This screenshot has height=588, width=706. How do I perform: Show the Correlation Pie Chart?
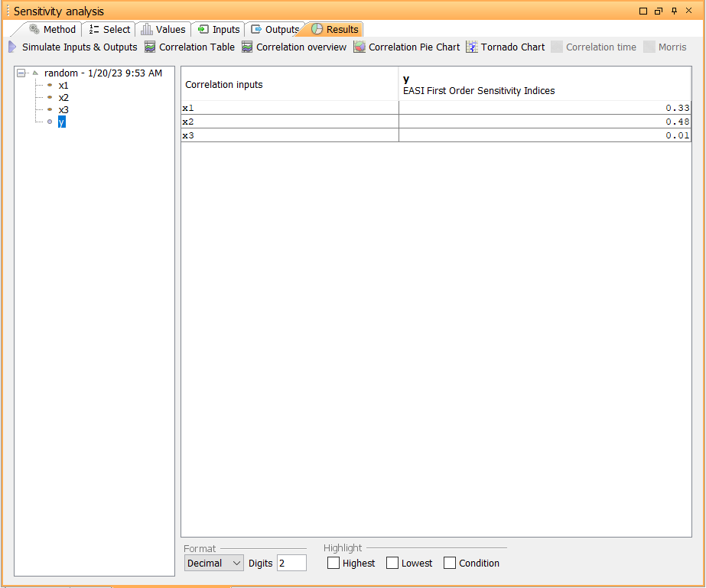click(407, 47)
